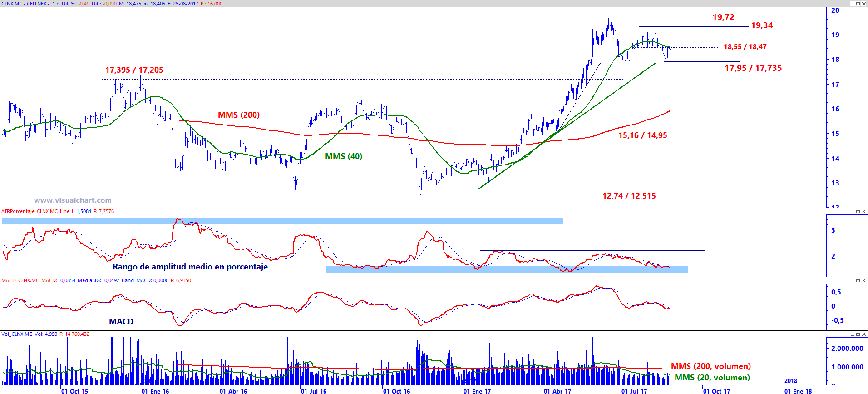Click the 01-Oct-15 date on the time axis
868x394 pixels.
tap(75, 391)
